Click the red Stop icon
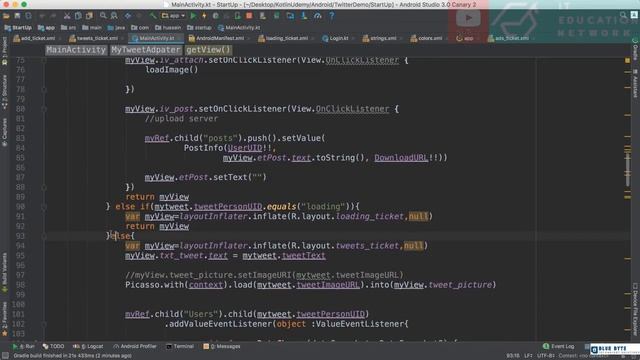Viewport: 640px width, 360px height. click(249, 16)
